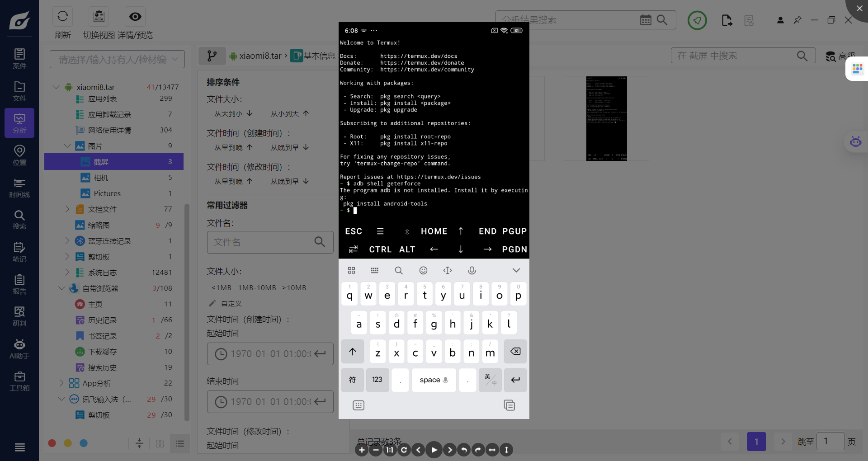
Task: Zoom out with the minus viewer button
Action: tap(376, 450)
